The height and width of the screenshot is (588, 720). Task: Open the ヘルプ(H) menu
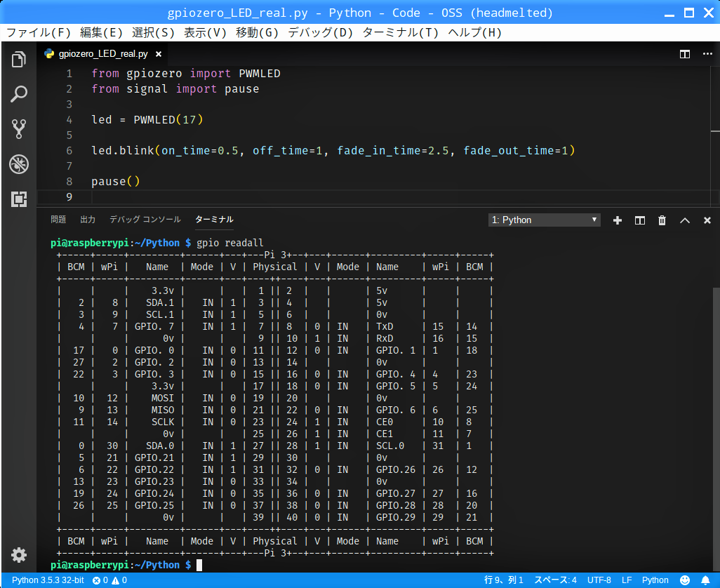pyautogui.click(x=475, y=32)
